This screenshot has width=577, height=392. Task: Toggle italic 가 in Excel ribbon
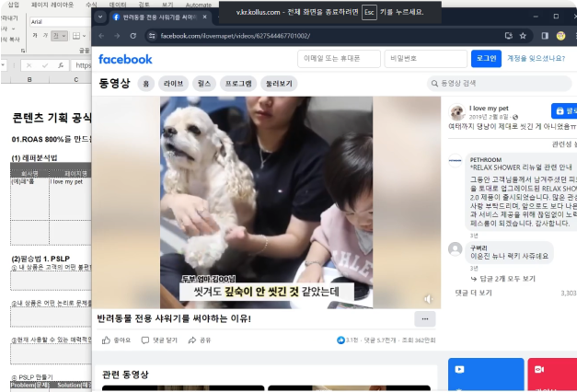[46, 35]
